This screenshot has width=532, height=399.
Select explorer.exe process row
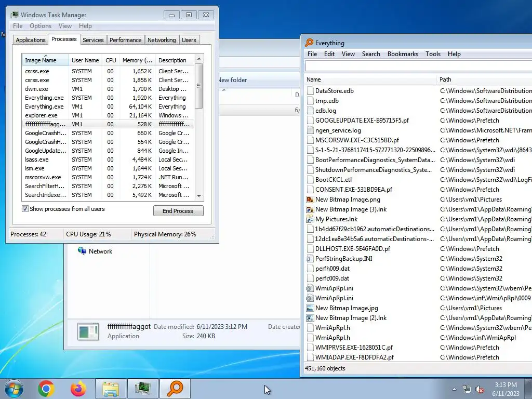(108, 115)
